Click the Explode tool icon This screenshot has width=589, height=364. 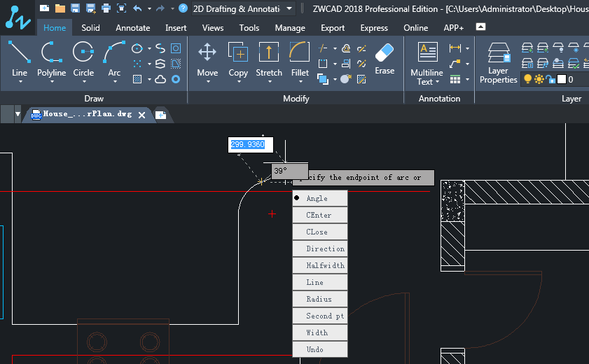tap(345, 79)
